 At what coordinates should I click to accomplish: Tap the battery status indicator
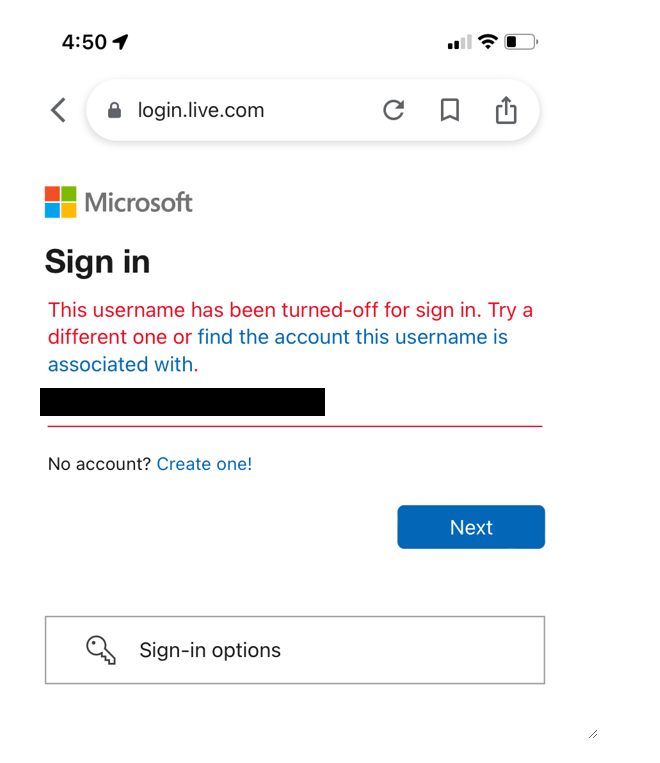tap(521, 42)
